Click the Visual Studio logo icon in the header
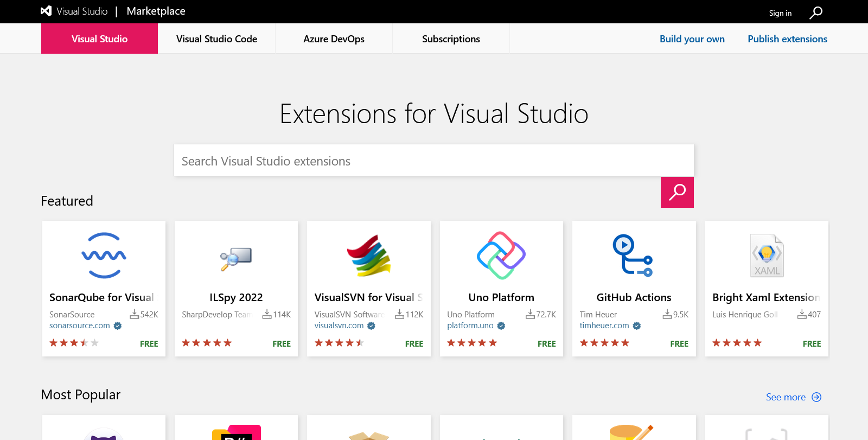 coord(46,11)
